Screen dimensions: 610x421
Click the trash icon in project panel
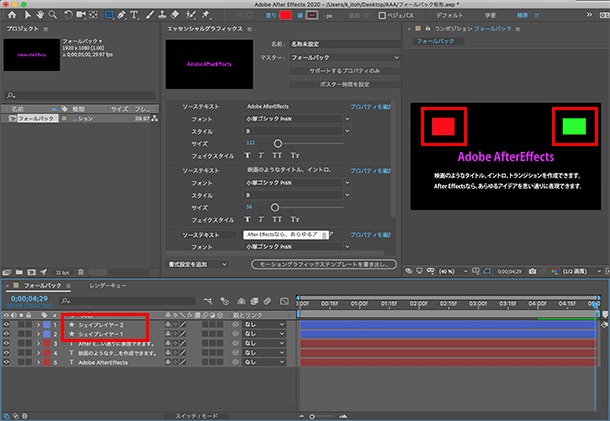tap(81, 272)
